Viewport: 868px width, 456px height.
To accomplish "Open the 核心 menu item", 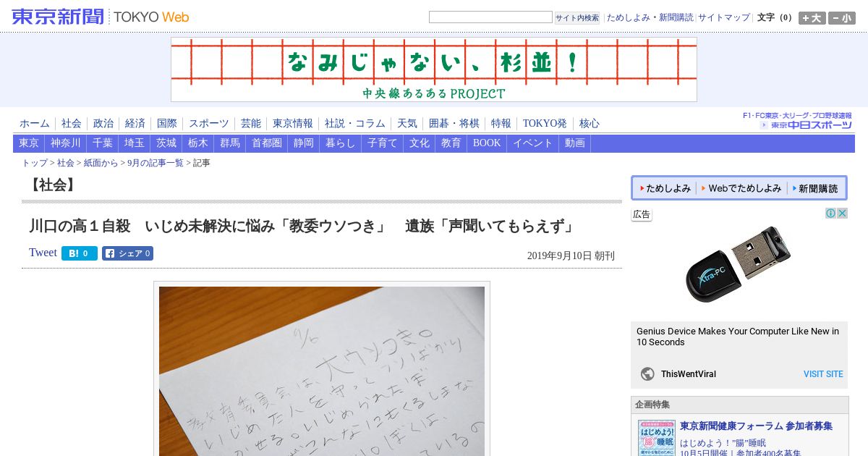I will pyautogui.click(x=590, y=123).
